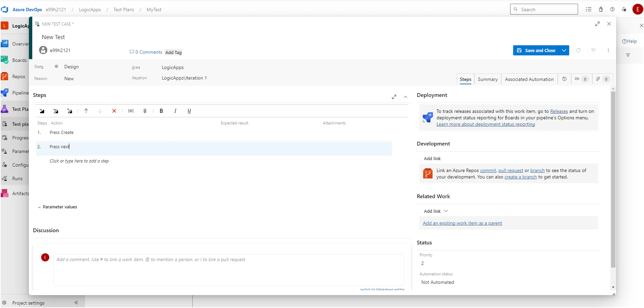Add an attachment to the step
The image size is (644, 308).
[145, 111]
